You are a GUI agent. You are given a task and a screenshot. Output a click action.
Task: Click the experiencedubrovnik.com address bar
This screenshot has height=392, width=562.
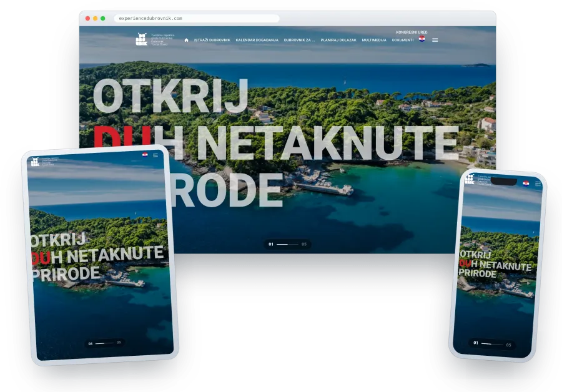197,18
